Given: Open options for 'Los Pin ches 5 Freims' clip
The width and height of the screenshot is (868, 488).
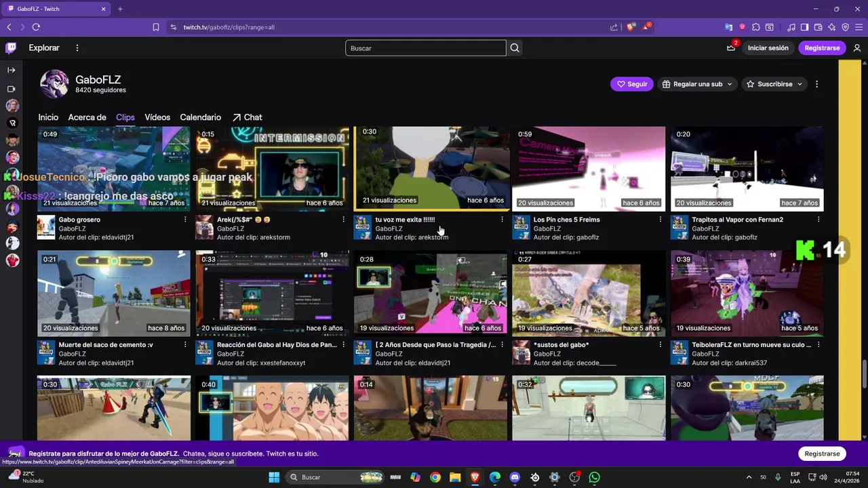Looking at the screenshot, I should point(660,220).
